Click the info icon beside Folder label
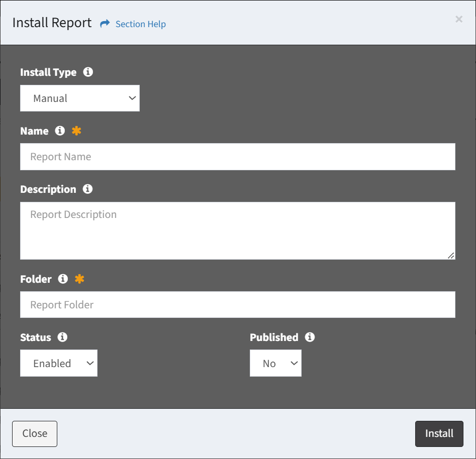 coord(63,279)
